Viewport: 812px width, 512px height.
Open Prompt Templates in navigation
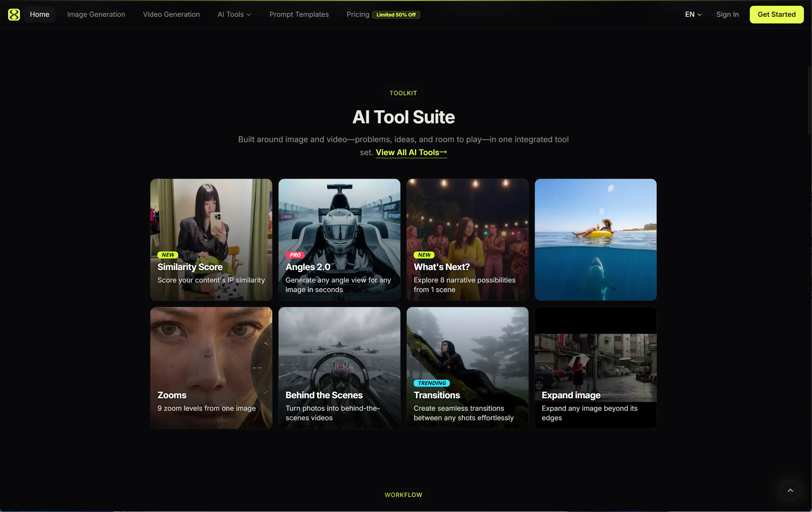click(x=299, y=14)
